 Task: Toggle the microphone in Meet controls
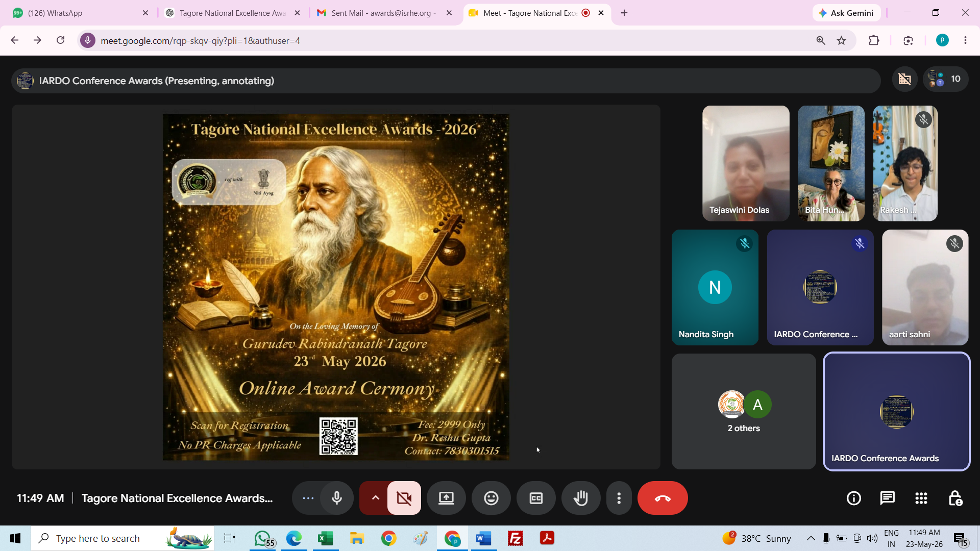(337, 498)
